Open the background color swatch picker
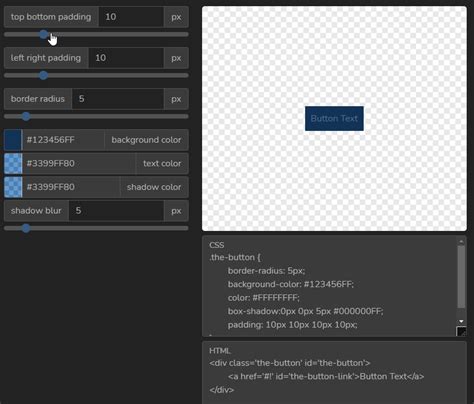This screenshot has height=404, width=474. point(13,140)
